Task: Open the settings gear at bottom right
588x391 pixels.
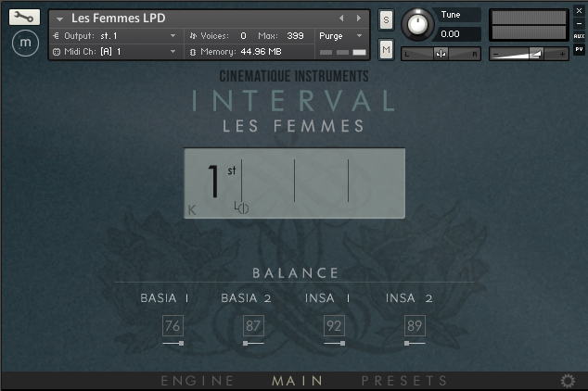Action: 568,381
